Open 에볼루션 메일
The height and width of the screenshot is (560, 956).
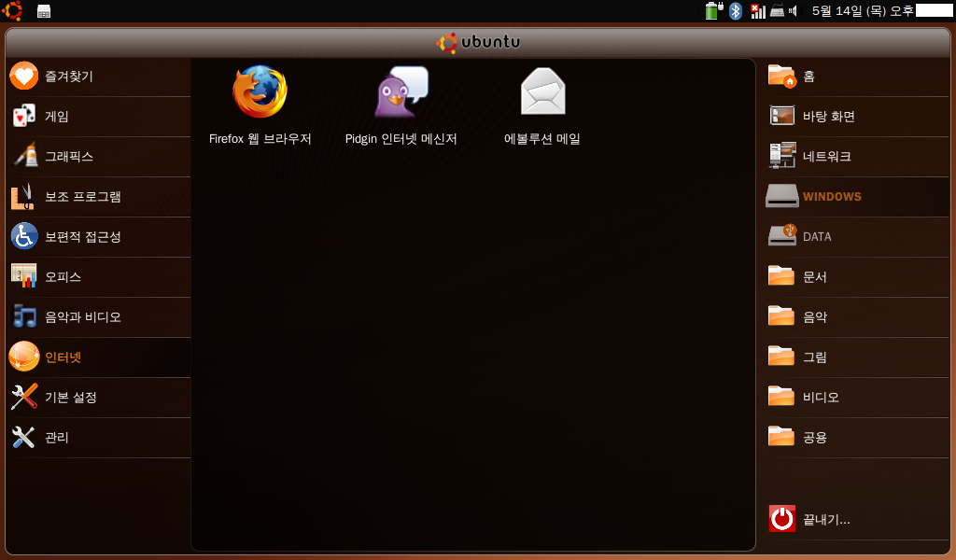[x=542, y=105]
